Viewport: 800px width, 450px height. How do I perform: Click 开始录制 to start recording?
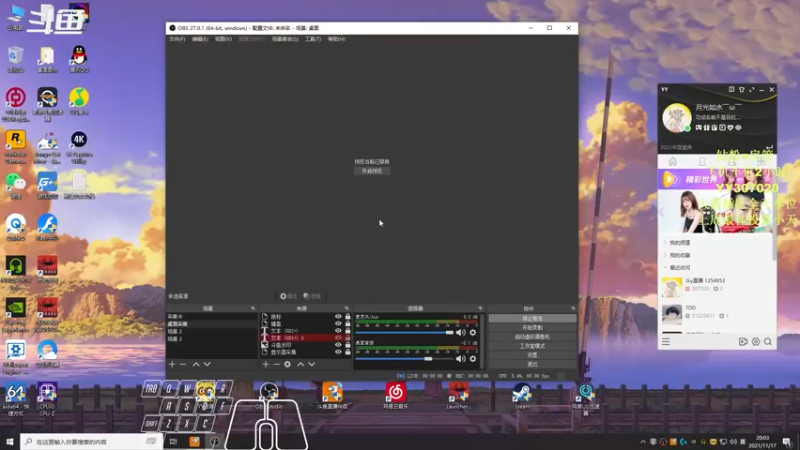coord(532,328)
